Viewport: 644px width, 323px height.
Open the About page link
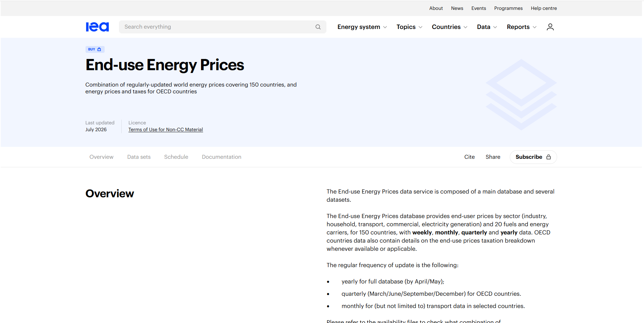click(436, 8)
